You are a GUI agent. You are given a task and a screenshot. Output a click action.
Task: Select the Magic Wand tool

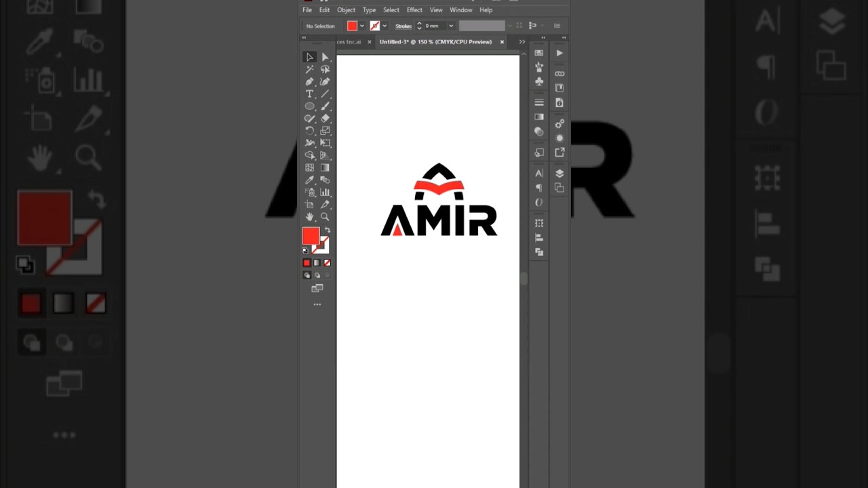(x=309, y=69)
